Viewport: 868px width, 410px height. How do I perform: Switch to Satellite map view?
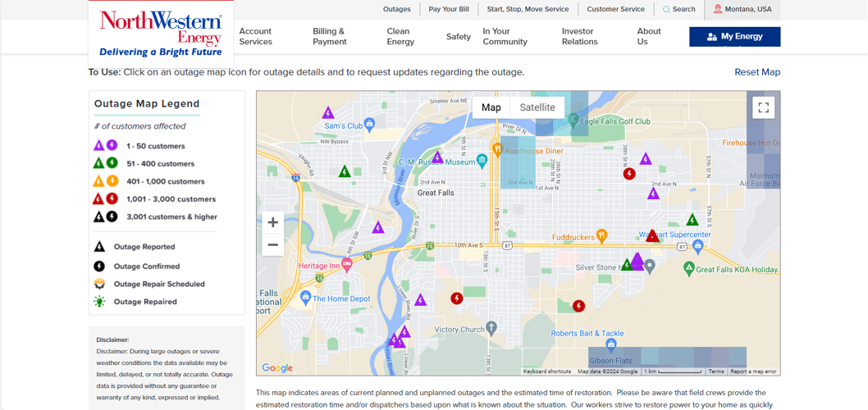[537, 107]
